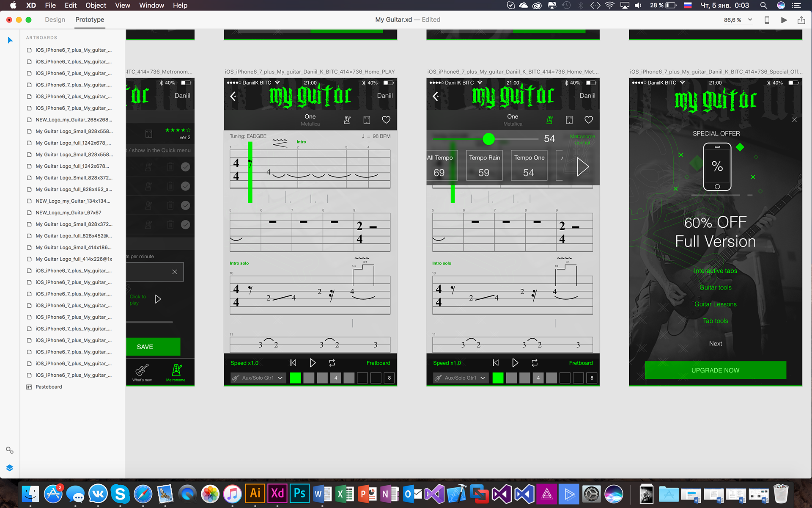Toggle green track square in Home_PLAY bottom bar
The image size is (812, 508).
(296, 378)
